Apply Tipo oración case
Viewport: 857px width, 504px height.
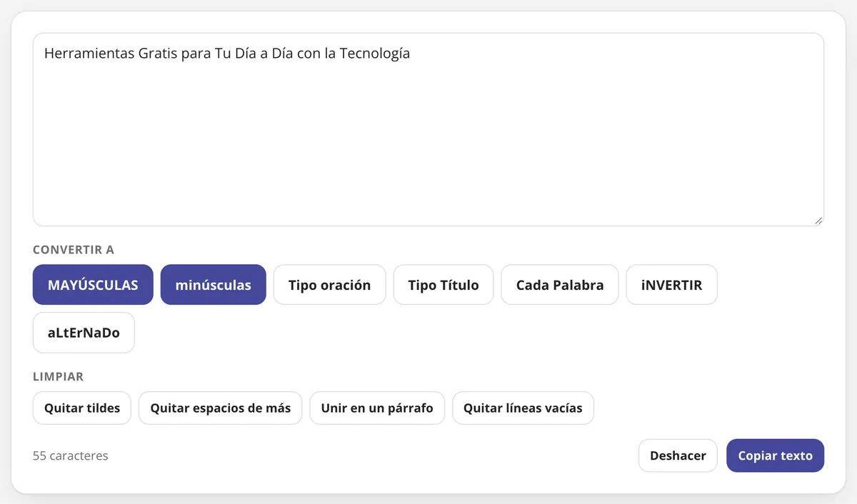coord(330,285)
